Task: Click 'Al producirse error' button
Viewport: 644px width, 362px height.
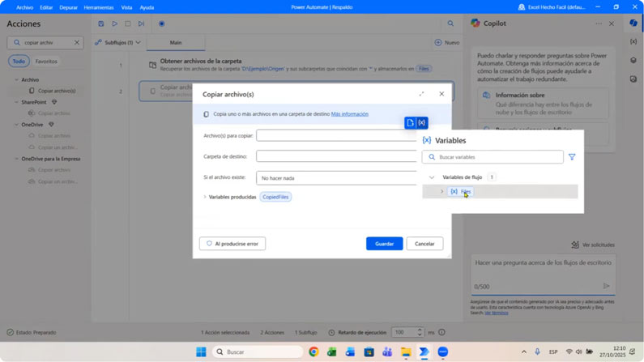Action: coord(232,244)
